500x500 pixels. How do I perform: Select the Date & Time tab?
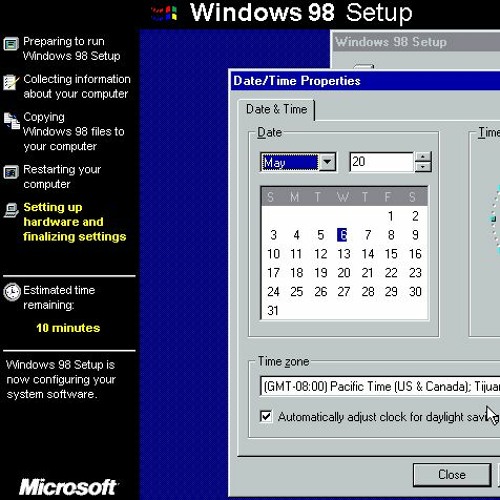[x=276, y=109]
